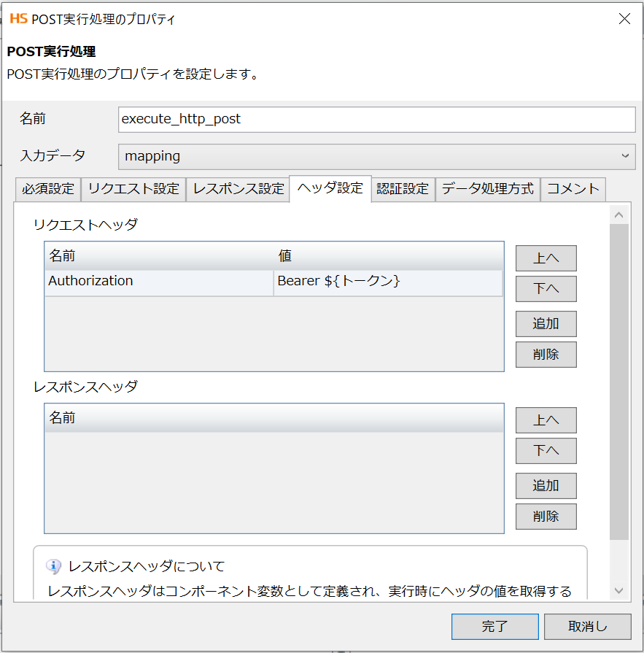Open the リクエスト設定 tab
The image size is (644, 653).
133,189
